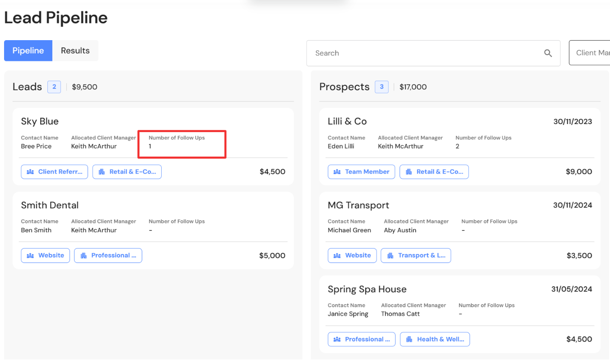Image resolution: width=610 pixels, height=364 pixels.
Task: Open the Spring Spa House prospect card
Action: pos(367,289)
